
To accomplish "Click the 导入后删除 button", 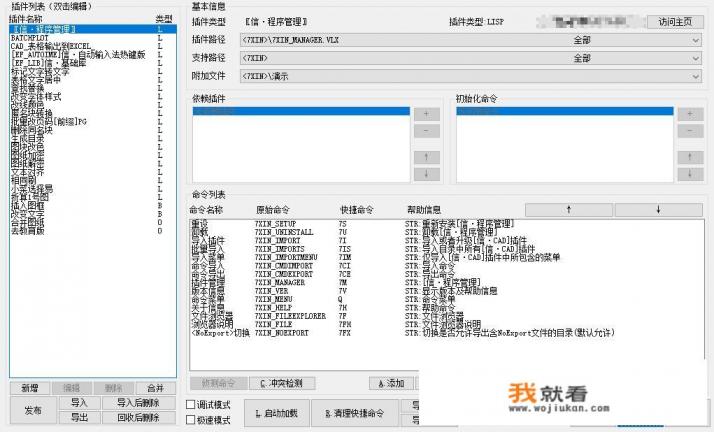I will [x=138, y=403].
